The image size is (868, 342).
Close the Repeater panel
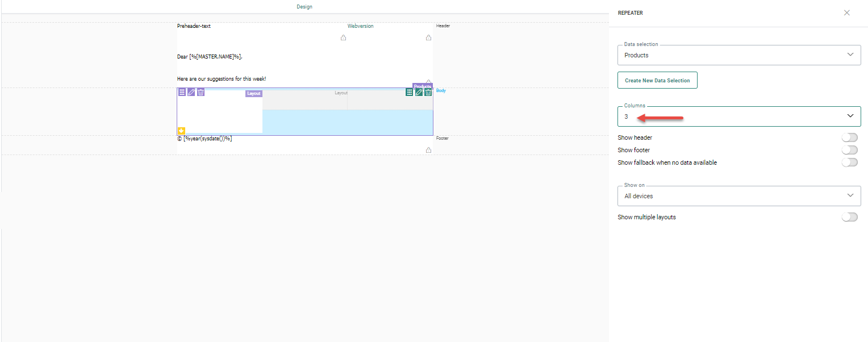pyautogui.click(x=847, y=12)
